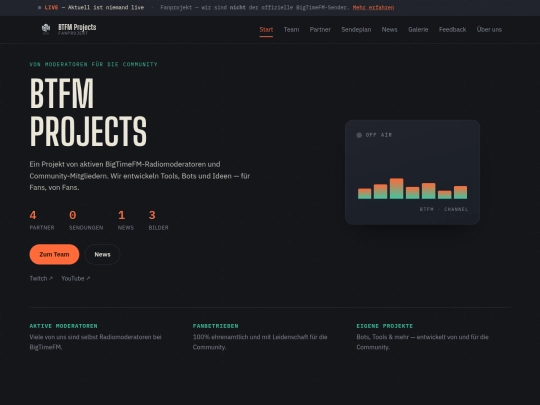Click the '3 Bilder' statistic

tap(158, 220)
